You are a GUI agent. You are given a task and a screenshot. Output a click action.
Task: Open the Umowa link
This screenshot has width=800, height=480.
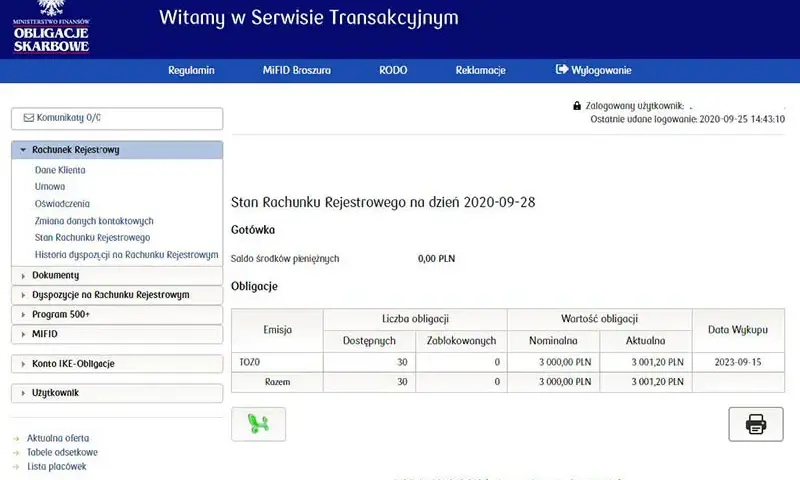point(50,187)
